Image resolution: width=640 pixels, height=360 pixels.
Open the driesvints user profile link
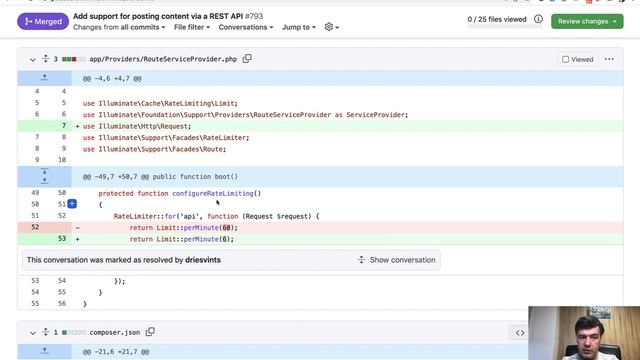[x=203, y=260]
